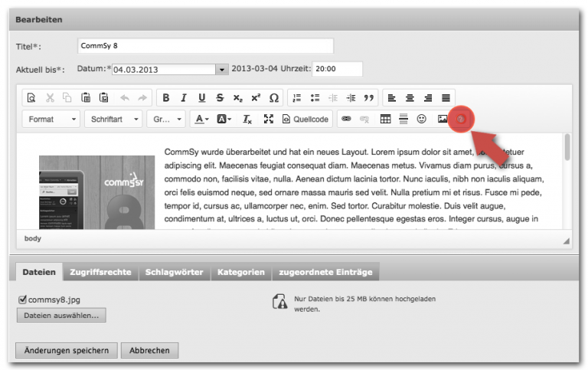The width and height of the screenshot is (588, 370).
Task: Insert a smiley emoticon
Action: pos(422,120)
